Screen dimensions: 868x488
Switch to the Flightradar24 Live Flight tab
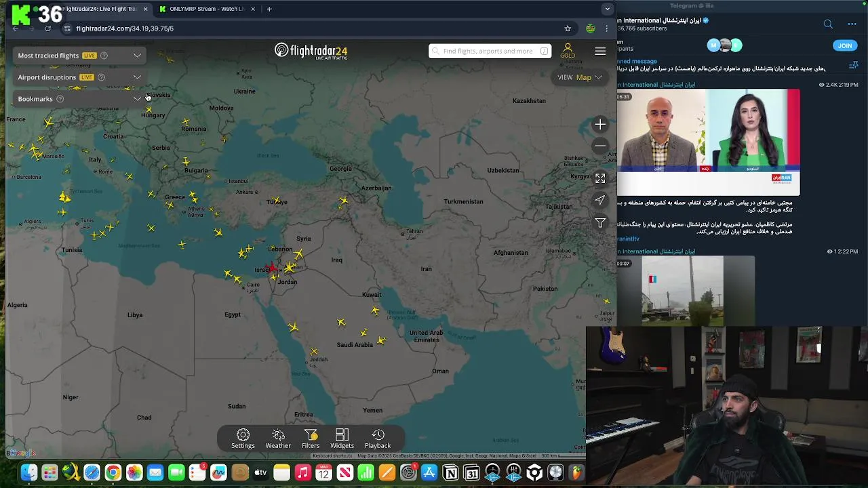point(99,9)
